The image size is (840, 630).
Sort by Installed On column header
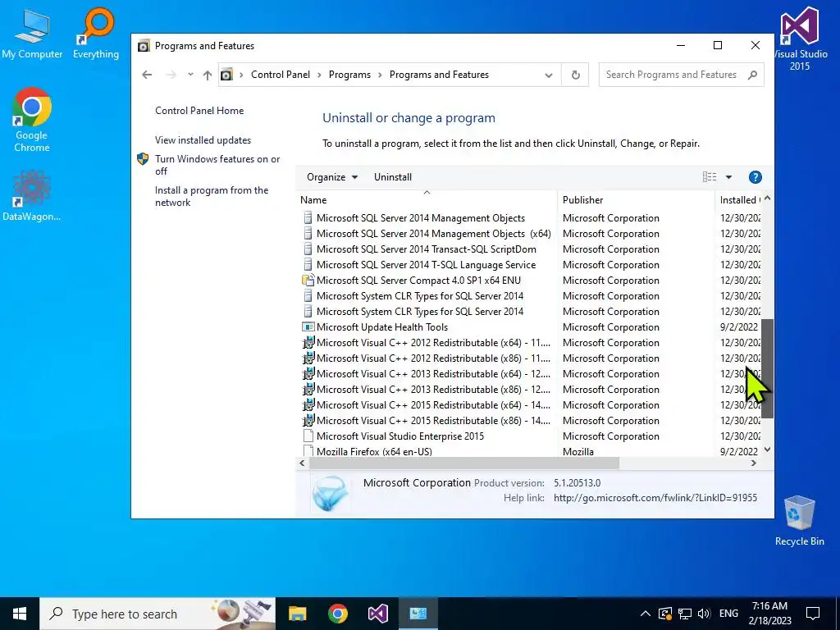[738, 199]
